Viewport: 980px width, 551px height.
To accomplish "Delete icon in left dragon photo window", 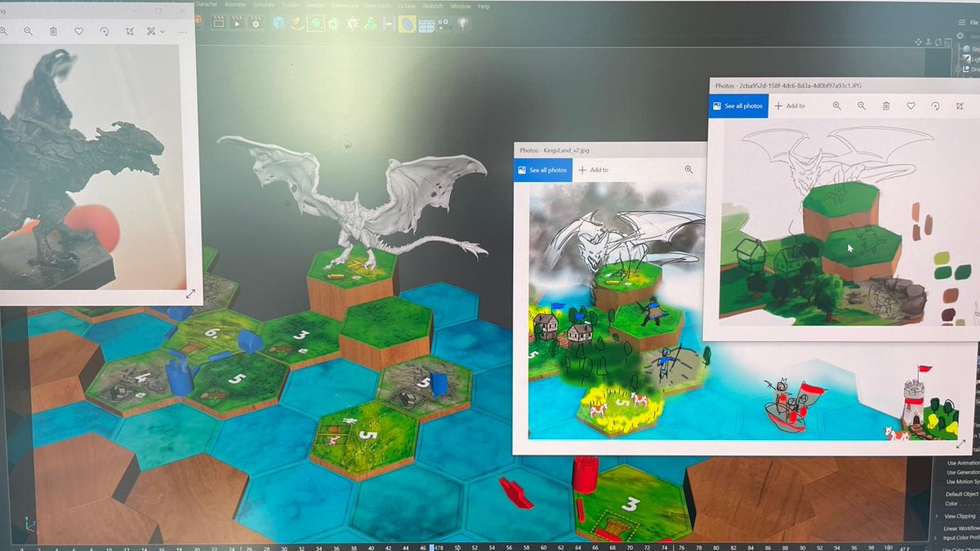I will pos(53,31).
